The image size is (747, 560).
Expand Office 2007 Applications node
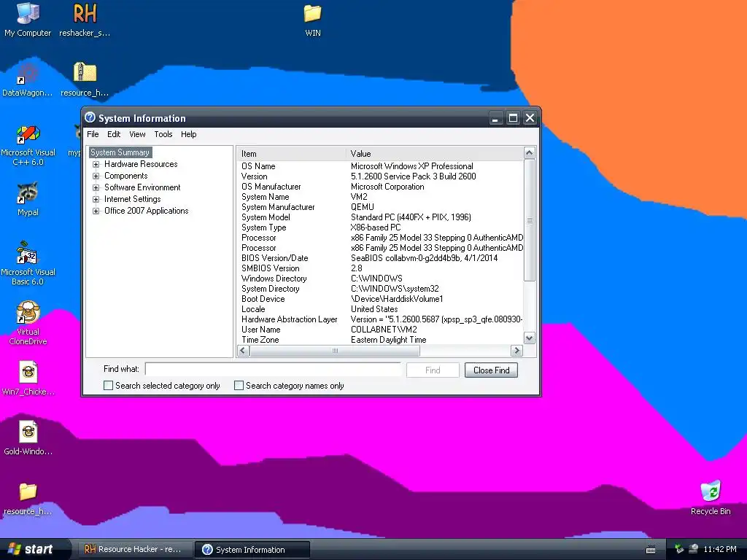[96, 211]
